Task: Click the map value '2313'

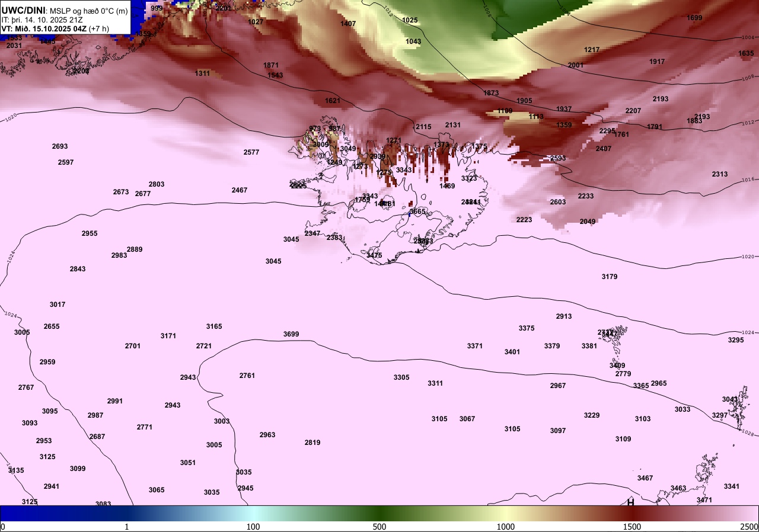Action: point(720,174)
